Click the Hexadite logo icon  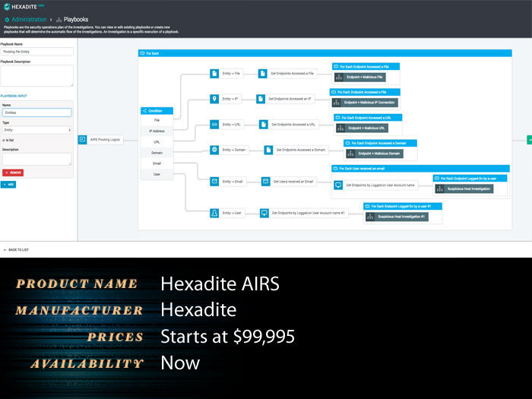(7, 6)
